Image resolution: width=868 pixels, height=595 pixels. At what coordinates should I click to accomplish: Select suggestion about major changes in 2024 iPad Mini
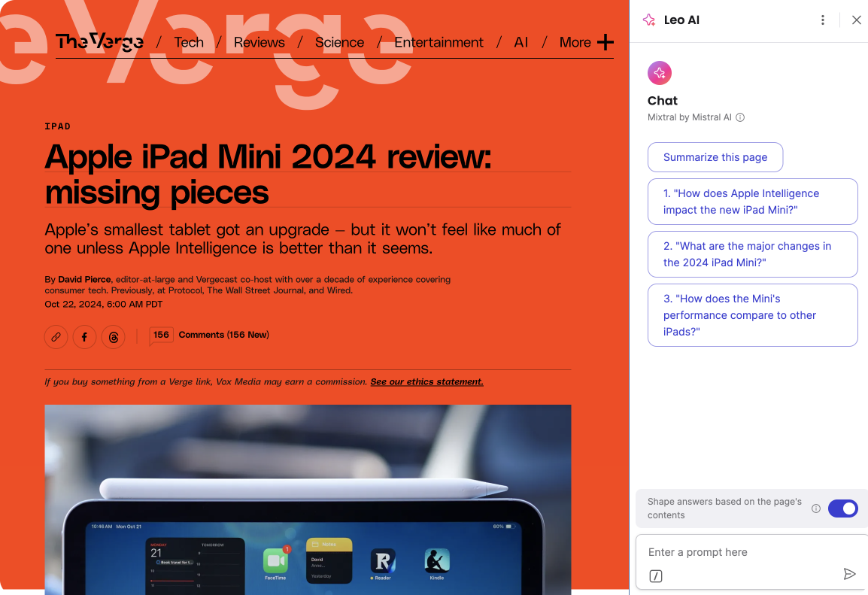tap(752, 254)
